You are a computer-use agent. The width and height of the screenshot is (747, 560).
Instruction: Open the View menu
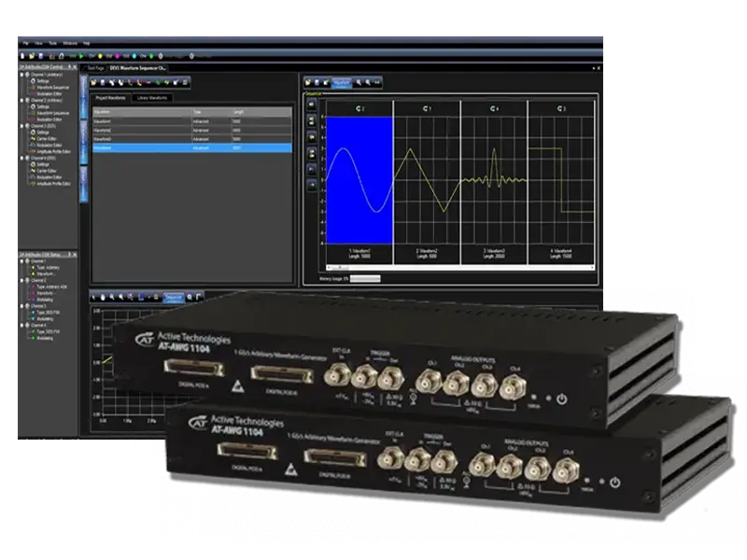coord(38,43)
